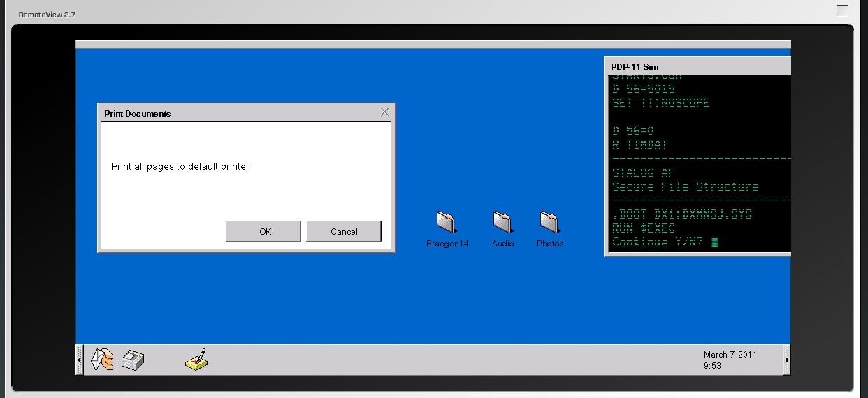The width and height of the screenshot is (868, 398).
Task: Open the Photos folder icon
Action: 550,222
